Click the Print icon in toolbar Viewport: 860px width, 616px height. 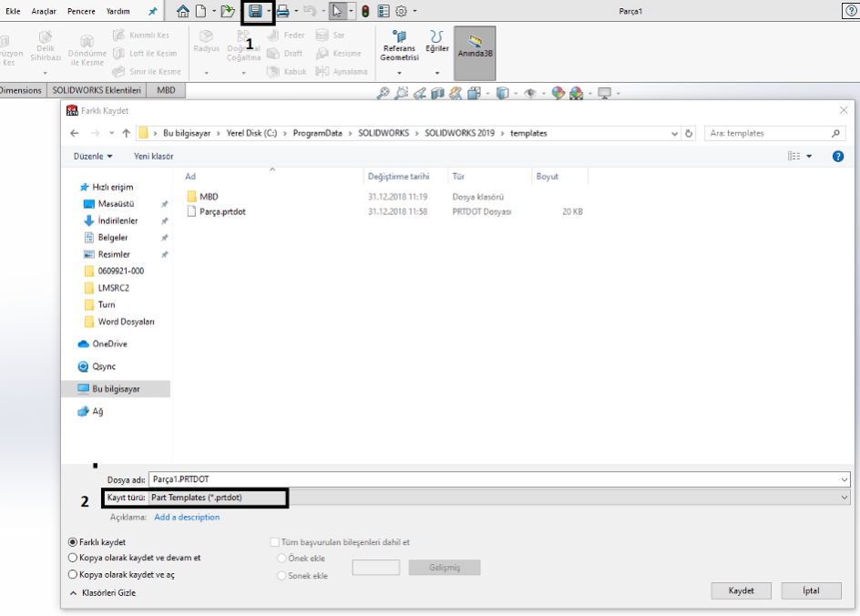[283, 12]
